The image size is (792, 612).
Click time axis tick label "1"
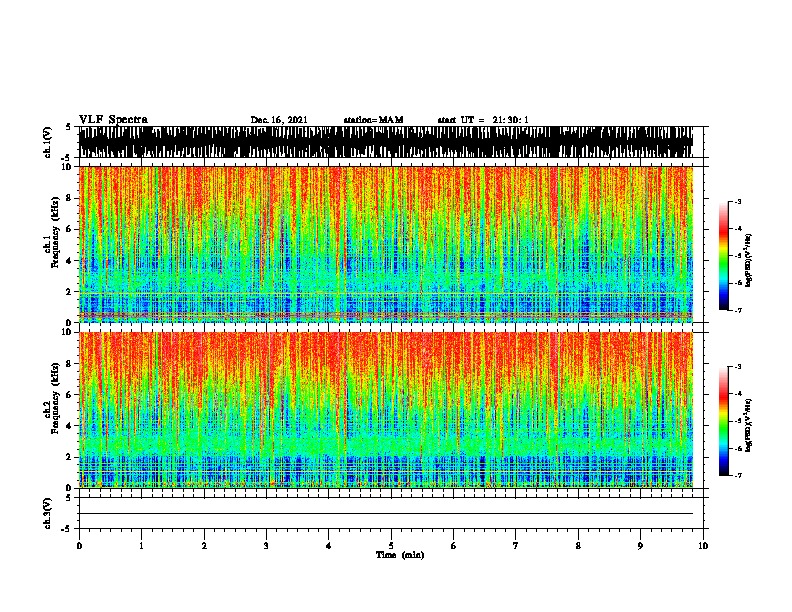[x=142, y=545]
